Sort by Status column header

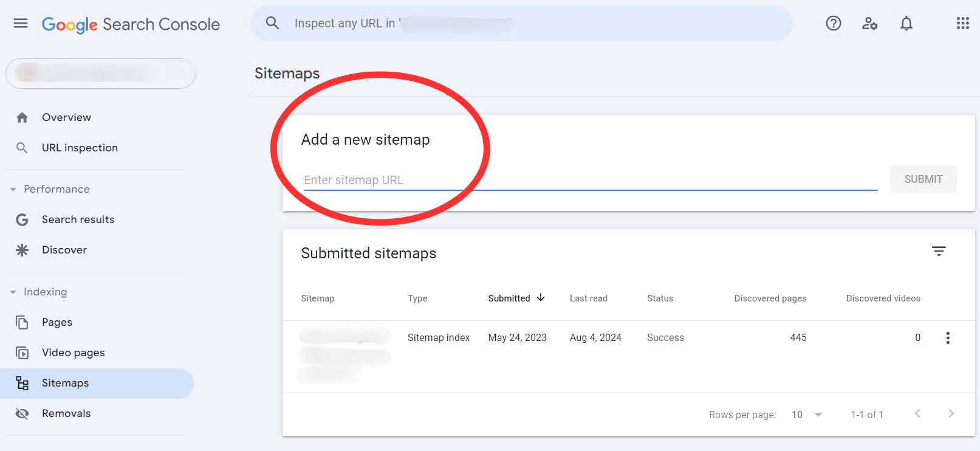click(x=660, y=298)
